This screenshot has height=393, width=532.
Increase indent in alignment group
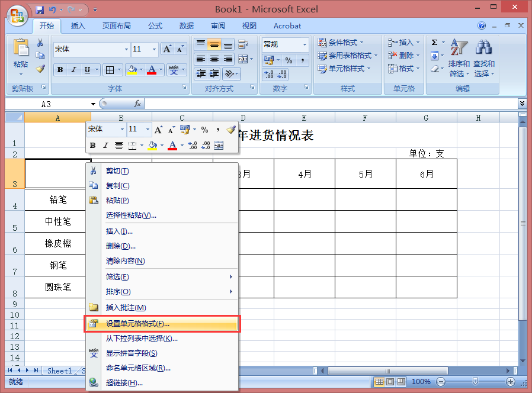point(214,73)
